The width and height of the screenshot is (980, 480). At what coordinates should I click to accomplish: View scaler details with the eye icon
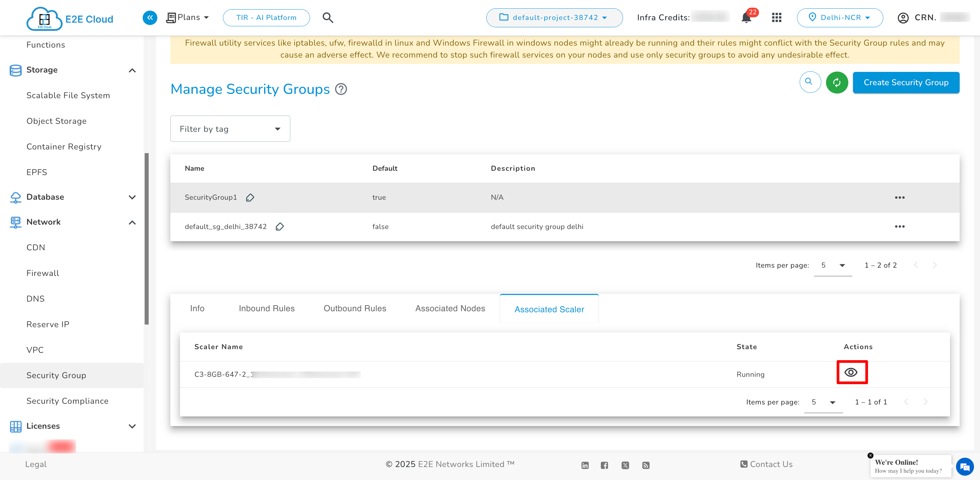851,372
